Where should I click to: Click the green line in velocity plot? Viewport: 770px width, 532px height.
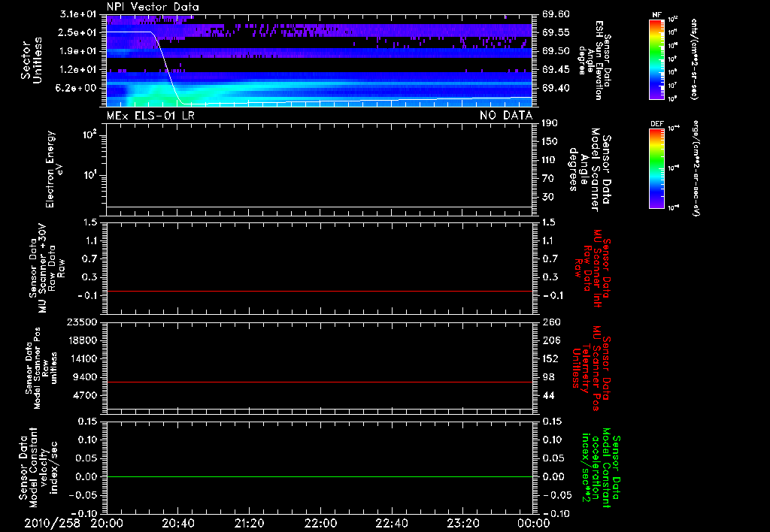tap(320, 477)
